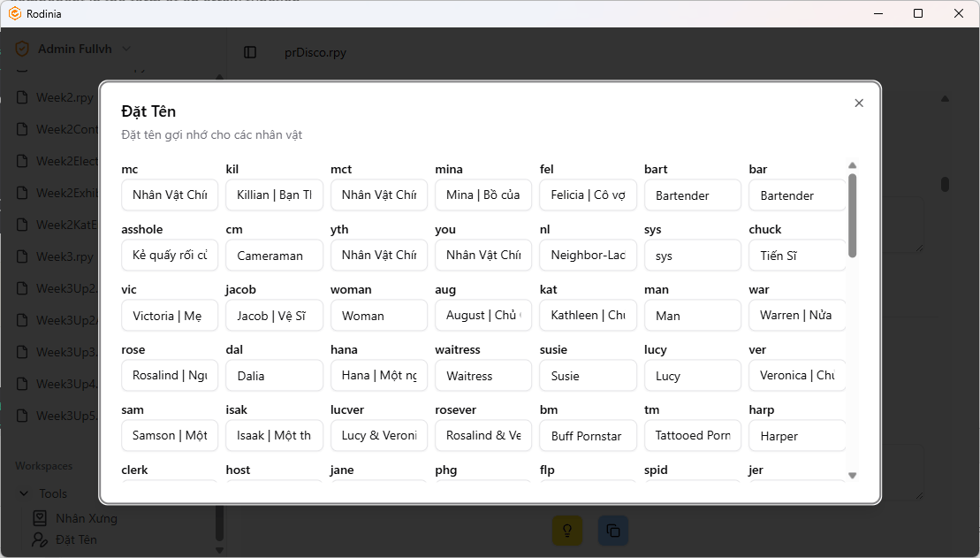Edit the vic Victoria field
Viewport: 980px width, 558px height.
tap(170, 316)
